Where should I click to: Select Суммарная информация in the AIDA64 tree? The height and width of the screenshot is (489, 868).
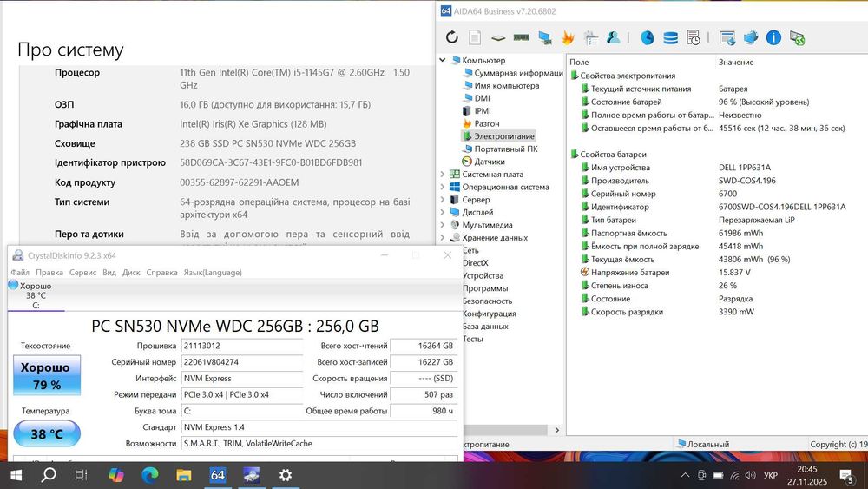coord(513,73)
